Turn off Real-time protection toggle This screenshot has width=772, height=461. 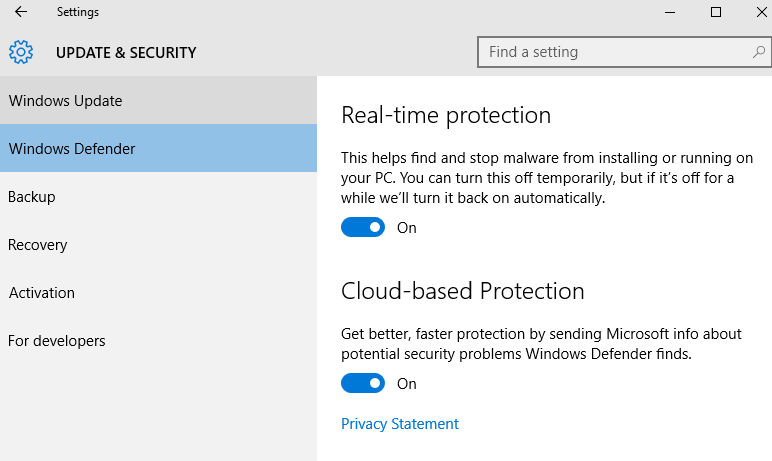[x=363, y=227]
